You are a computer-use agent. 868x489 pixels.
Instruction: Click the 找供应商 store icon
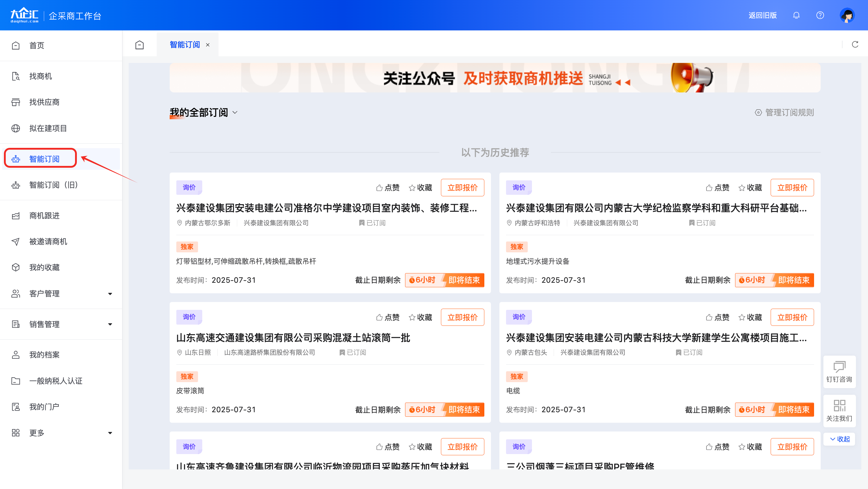coord(15,102)
